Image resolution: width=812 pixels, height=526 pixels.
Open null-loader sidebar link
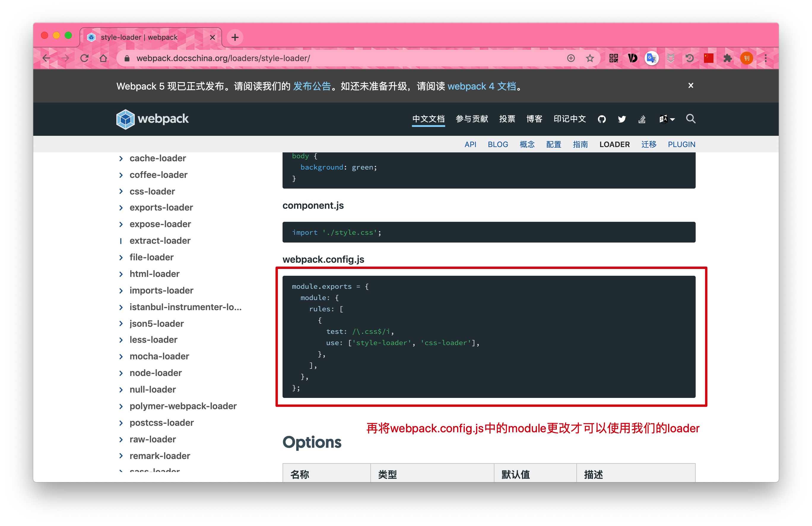153,389
